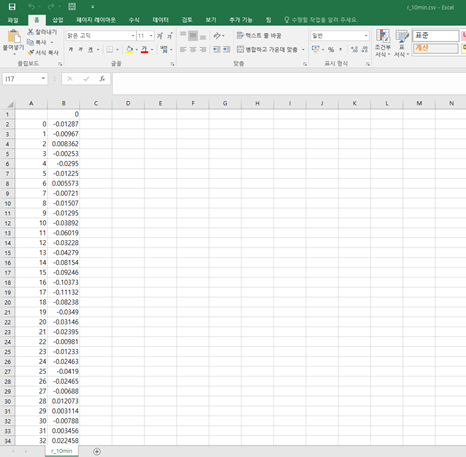
Task: Open the Font group dialog launcher
Action: click(x=172, y=64)
